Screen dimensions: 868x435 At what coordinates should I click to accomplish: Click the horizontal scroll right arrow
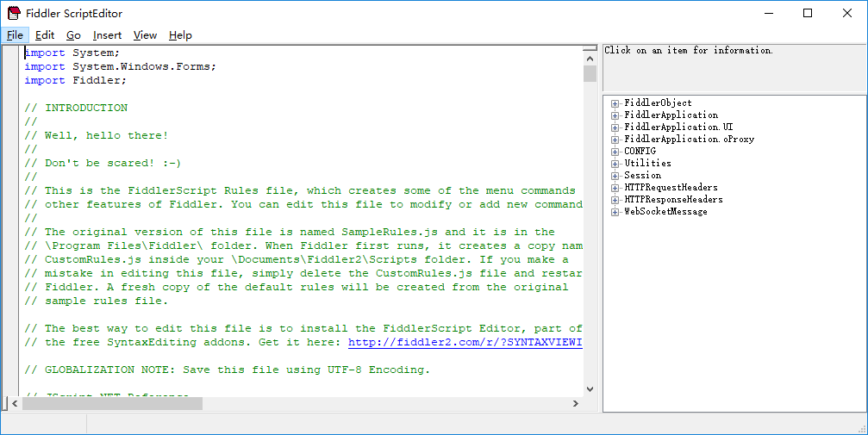tap(576, 404)
